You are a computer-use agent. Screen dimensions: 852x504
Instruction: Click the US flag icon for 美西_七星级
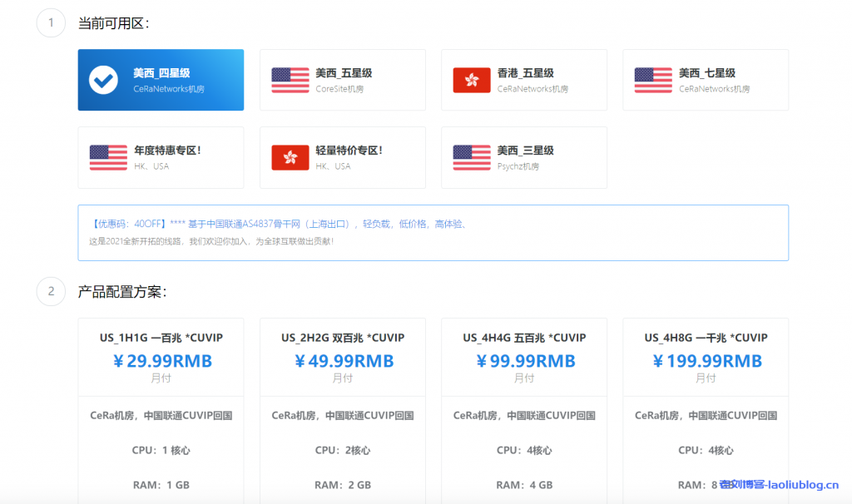coord(652,80)
